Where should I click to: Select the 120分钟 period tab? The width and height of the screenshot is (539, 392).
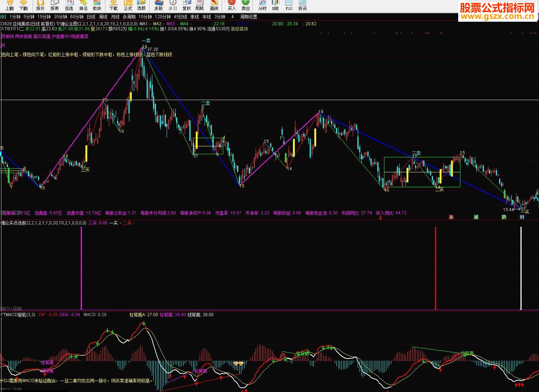click(163, 17)
